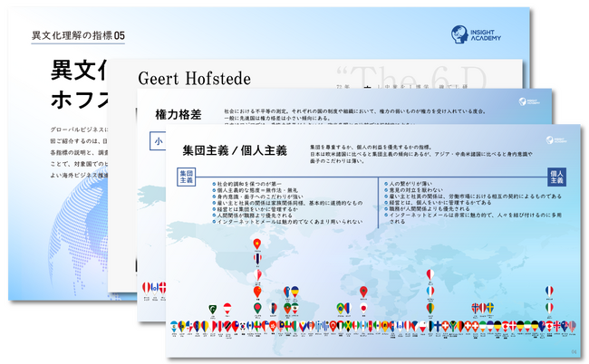Click the United Kingdom flag pin
The image size is (589, 364).
tap(556, 326)
